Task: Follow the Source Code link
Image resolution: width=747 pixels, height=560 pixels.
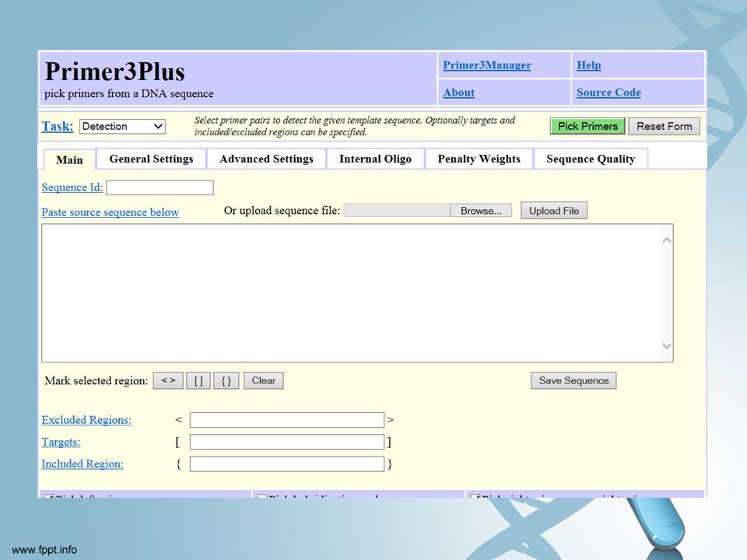Action: click(608, 93)
